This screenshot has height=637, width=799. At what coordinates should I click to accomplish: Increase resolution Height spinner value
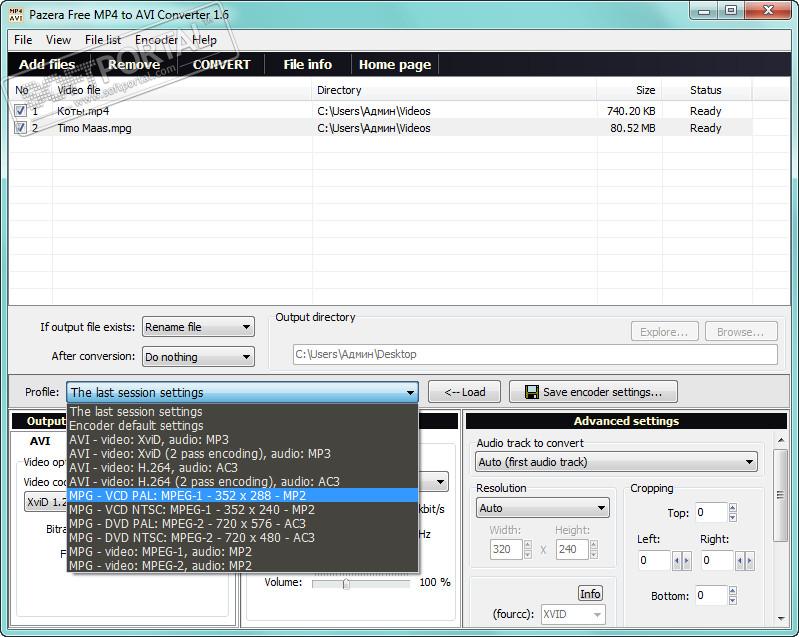[x=594, y=544]
